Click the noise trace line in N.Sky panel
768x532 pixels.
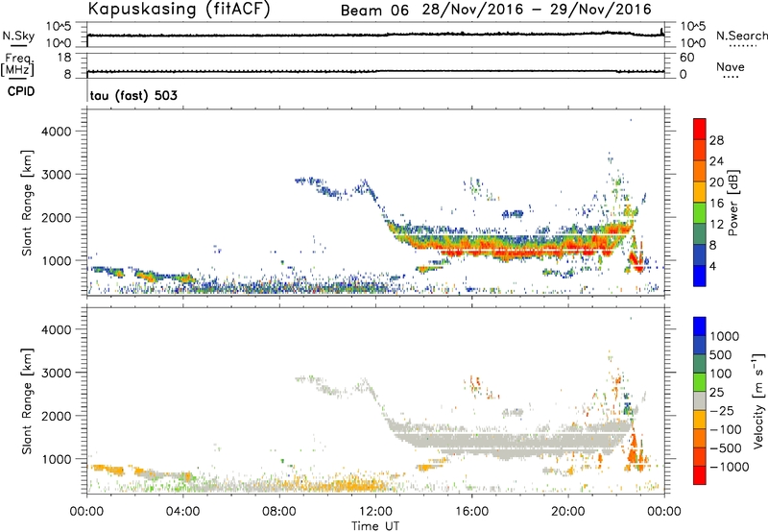tap(375, 35)
